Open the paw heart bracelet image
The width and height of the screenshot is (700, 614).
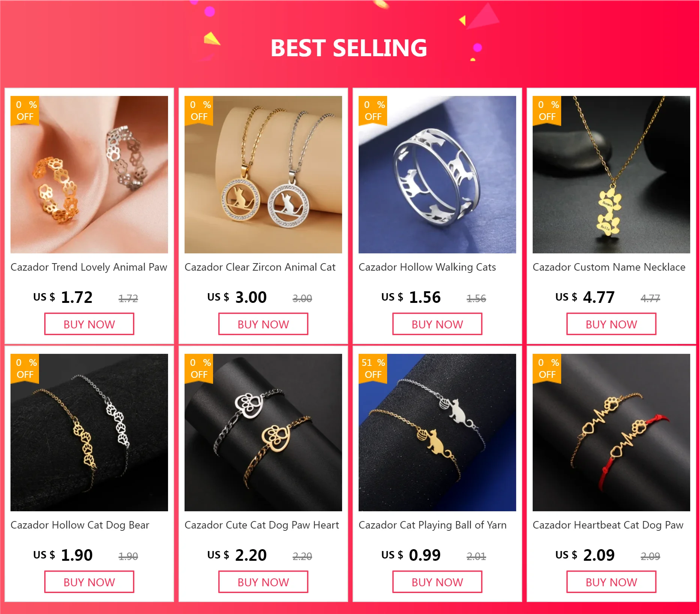[263, 433]
